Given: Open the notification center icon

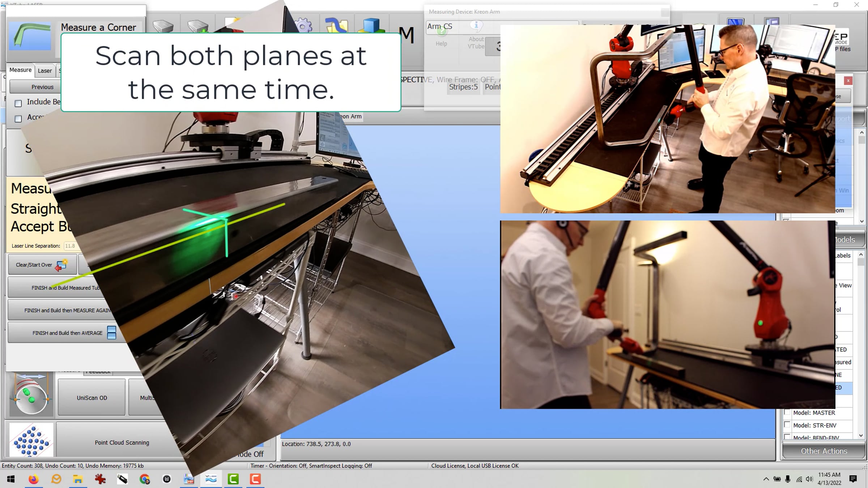Looking at the screenshot, I should pos(853,479).
